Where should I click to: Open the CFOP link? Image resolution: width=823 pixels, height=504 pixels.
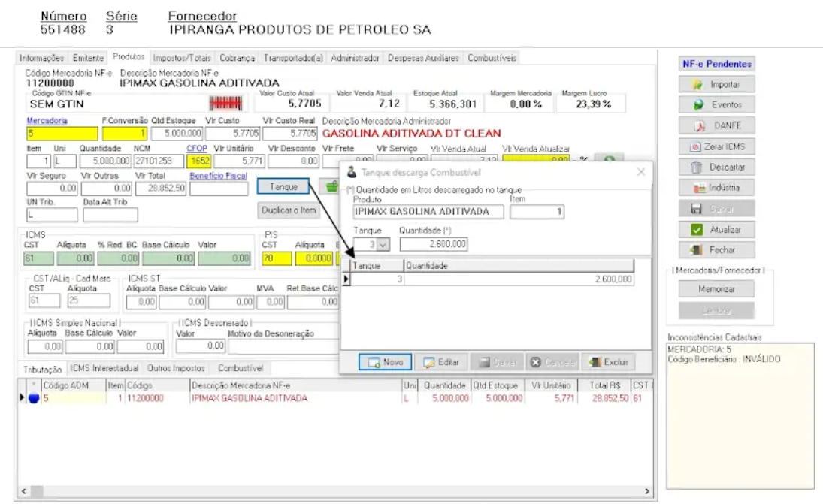click(x=197, y=149)
